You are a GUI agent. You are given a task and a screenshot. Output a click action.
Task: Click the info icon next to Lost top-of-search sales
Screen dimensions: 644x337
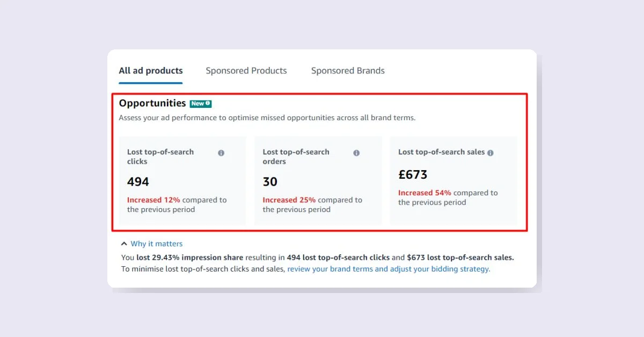click(x=489, y=152)
